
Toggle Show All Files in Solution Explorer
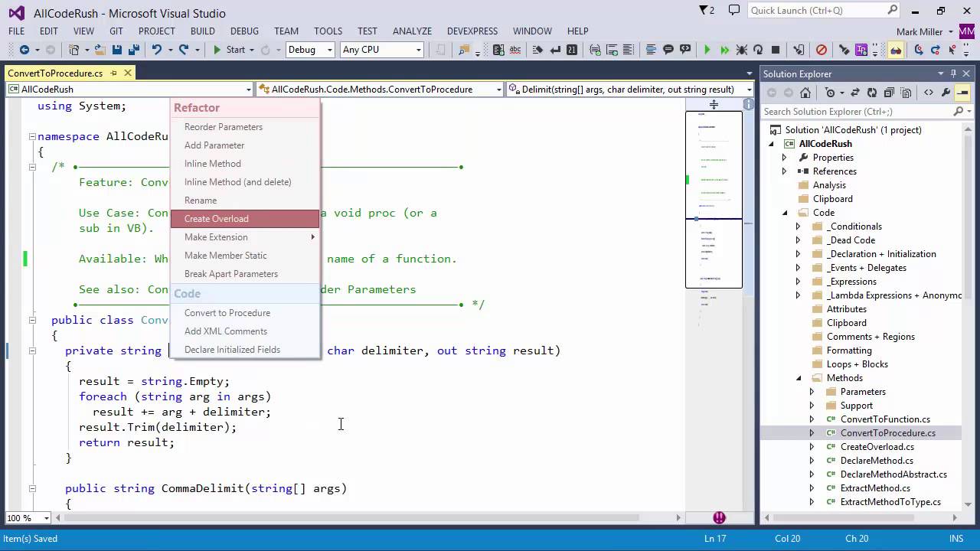tap(906, 93)
